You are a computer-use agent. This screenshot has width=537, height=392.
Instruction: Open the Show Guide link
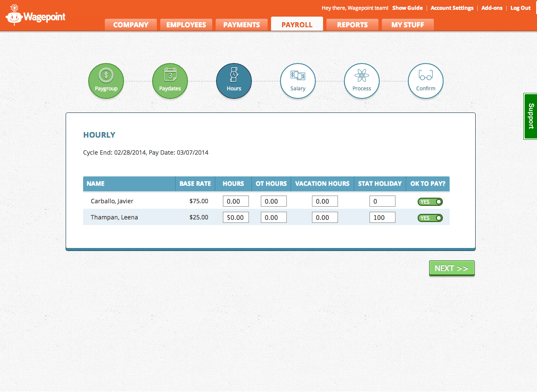pos(407,8)
